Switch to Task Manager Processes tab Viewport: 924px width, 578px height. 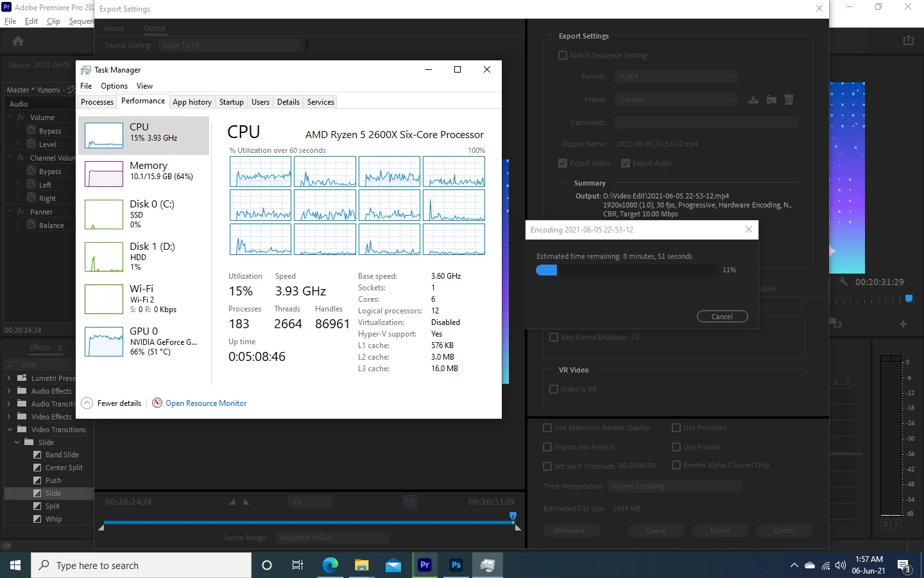click(x=97, y=102)
